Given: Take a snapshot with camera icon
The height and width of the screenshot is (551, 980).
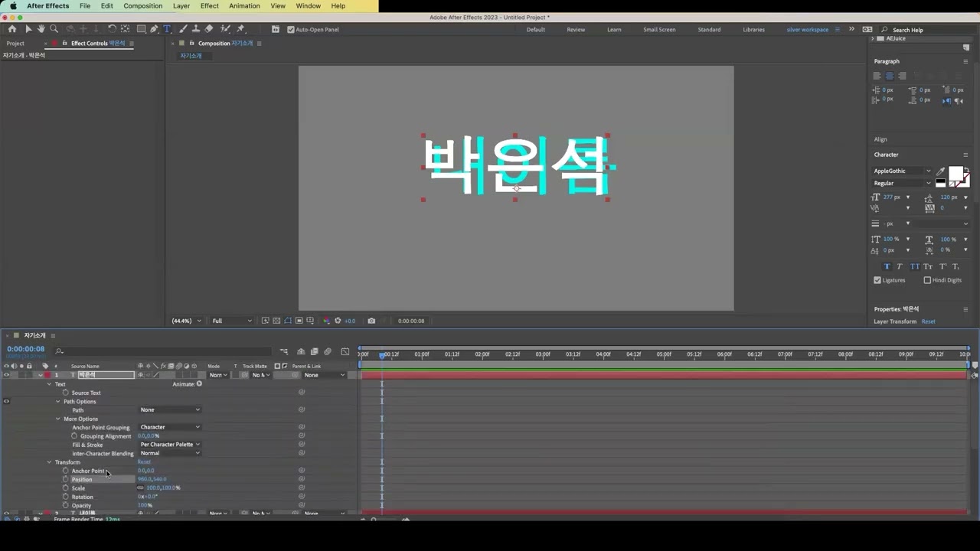Looking at the screenshot, I should [x=371, y=321].
